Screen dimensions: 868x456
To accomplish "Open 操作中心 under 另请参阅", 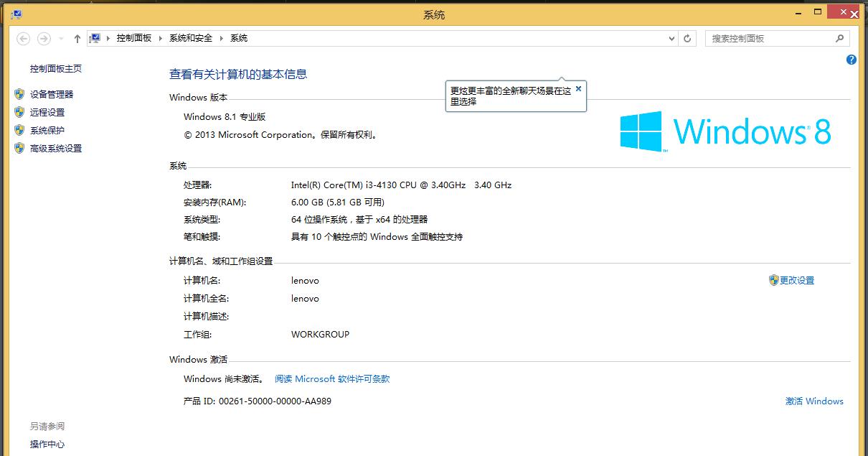I will (47, 445).
